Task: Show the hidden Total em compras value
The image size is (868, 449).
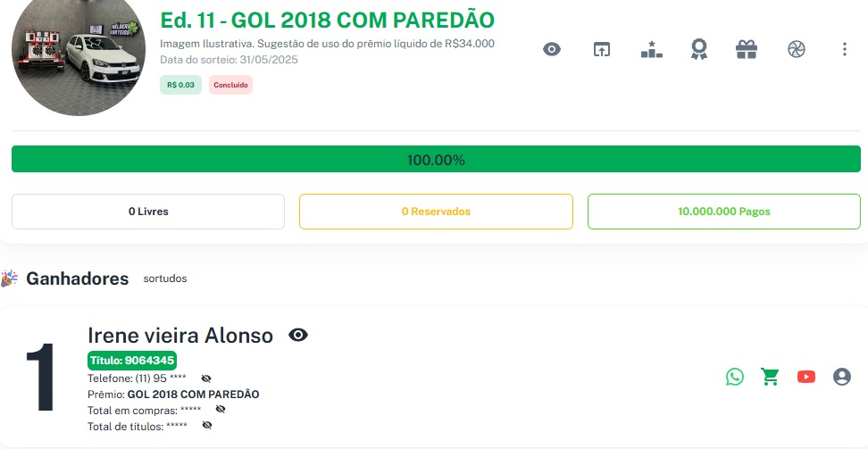Action: coord(221,410)
